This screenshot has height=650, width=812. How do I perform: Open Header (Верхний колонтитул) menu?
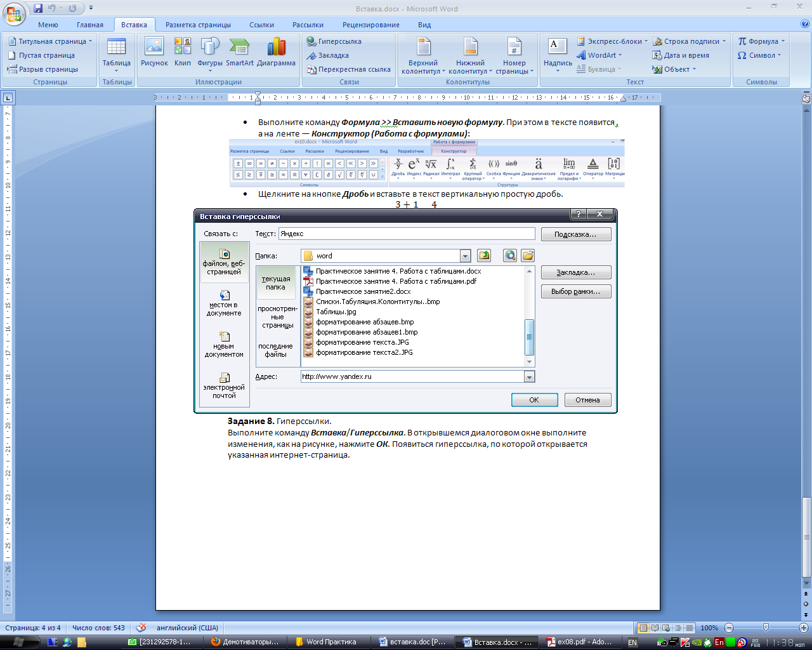click(423, 56)
